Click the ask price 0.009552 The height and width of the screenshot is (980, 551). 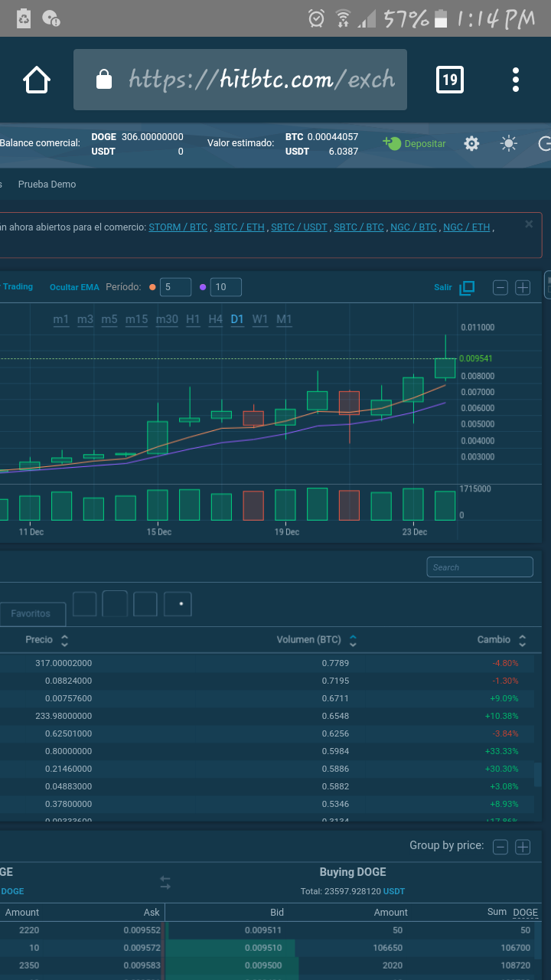142,930
